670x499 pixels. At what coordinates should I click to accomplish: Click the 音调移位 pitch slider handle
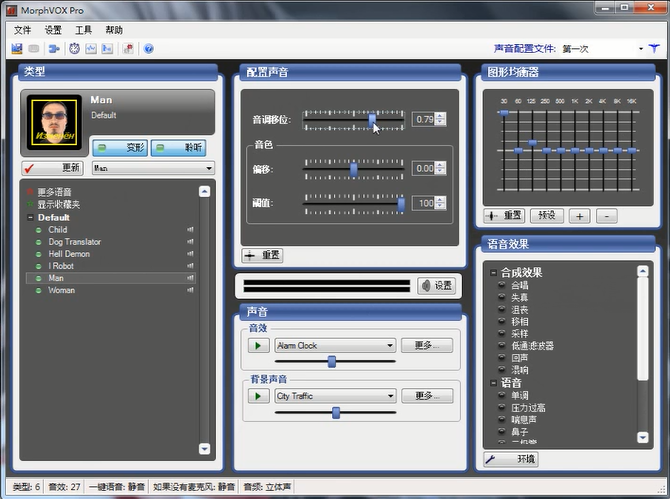pyautogui.click(x=372, y=120)
